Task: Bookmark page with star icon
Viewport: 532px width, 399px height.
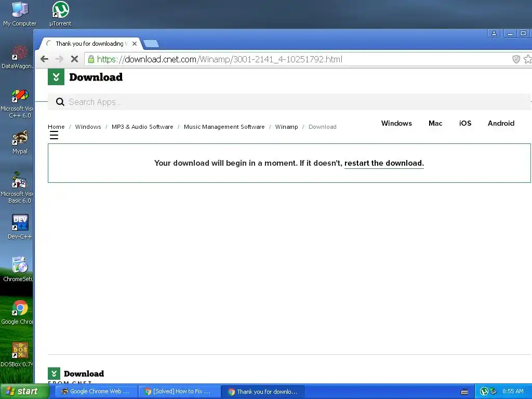Action: (x=528, y=59)
